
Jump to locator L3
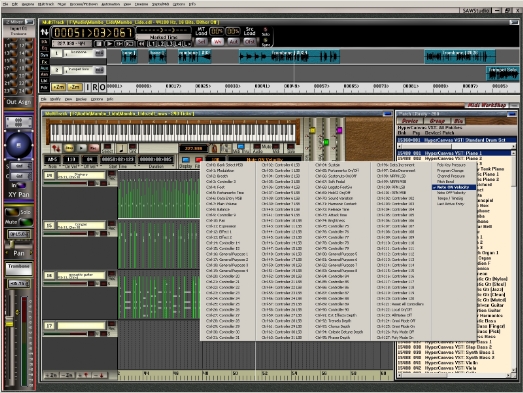(x=170, y=44)
